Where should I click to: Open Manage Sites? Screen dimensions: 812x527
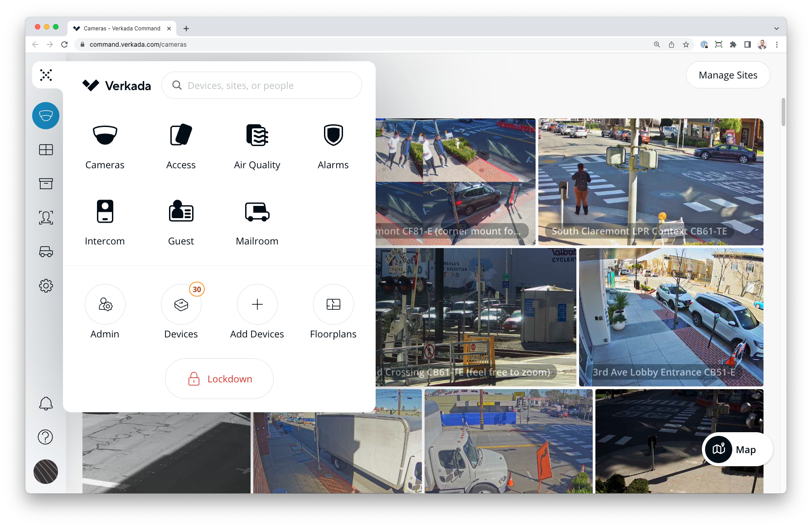coord(728,75)
